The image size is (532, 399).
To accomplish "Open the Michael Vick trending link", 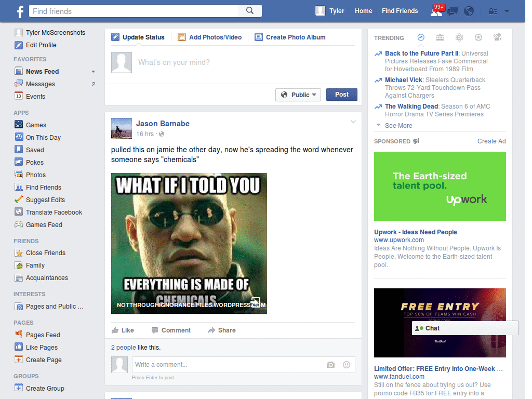I will [x=403, y=79].
